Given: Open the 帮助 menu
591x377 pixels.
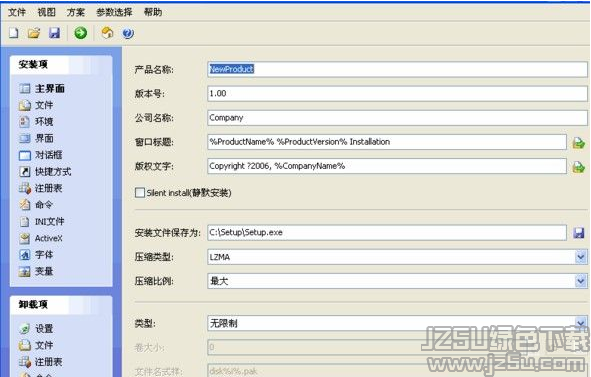Looking at the screenshot, I should coord(153,12).
